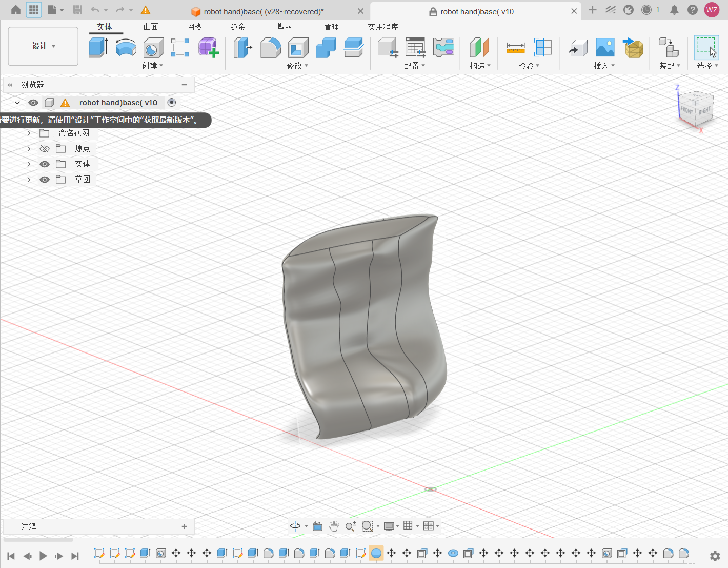This screenshot has width=728, height=568.
Task: Expand the 注释 comments panel with plus
Action: (x=185, y=526)
